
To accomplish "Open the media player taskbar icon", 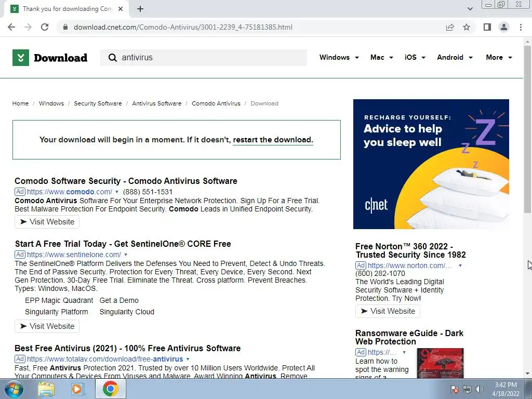I will point(77,389).
